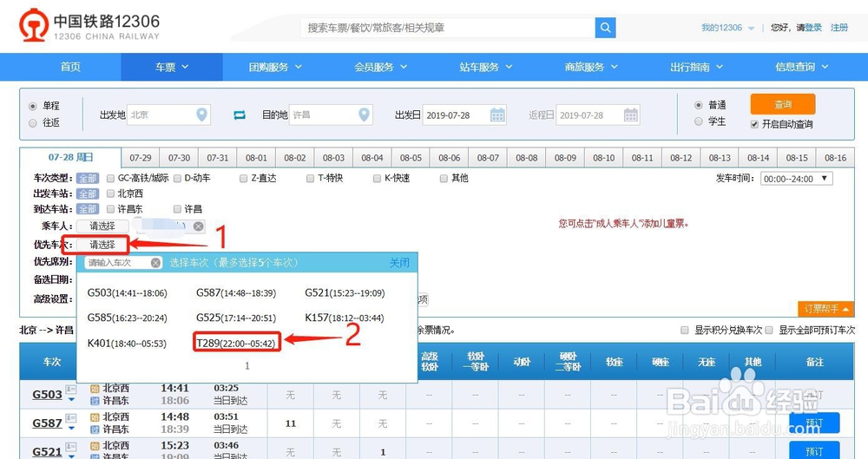Click the destination location pin icon
Image resolution: width=868 pixels, height=459 pixels.
click(x=364, y=115)
